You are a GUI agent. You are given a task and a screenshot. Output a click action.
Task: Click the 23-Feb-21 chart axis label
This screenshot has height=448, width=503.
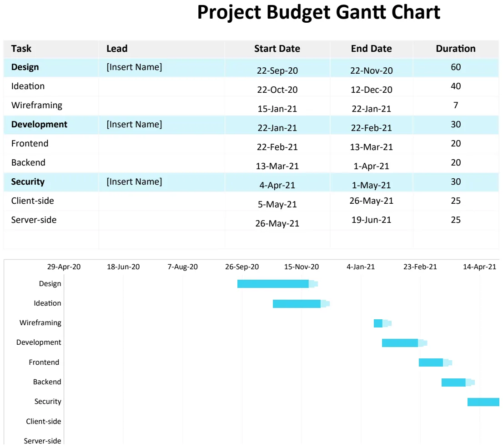pos(420,267)
